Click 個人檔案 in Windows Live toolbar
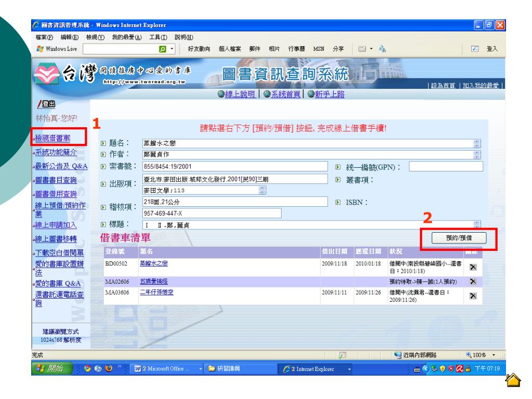Image resolution: width=532 pixels, height=399 pixels. pyautogui.click(x=230, y=49)
